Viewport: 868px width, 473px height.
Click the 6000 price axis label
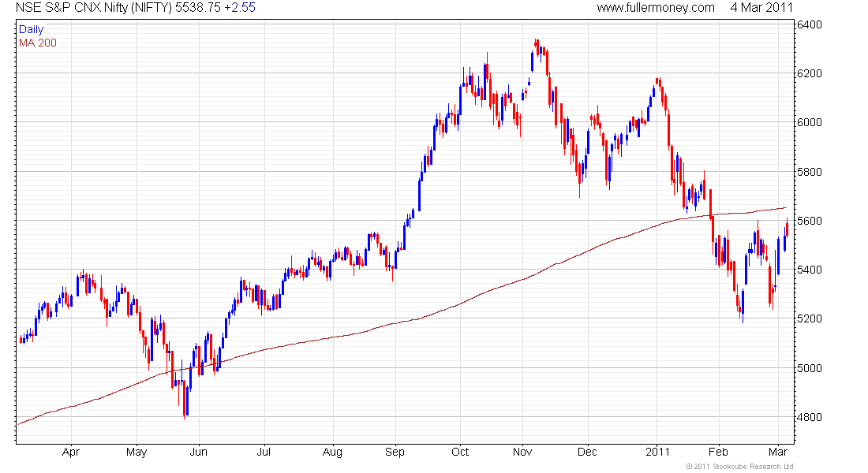click(810, 122)
